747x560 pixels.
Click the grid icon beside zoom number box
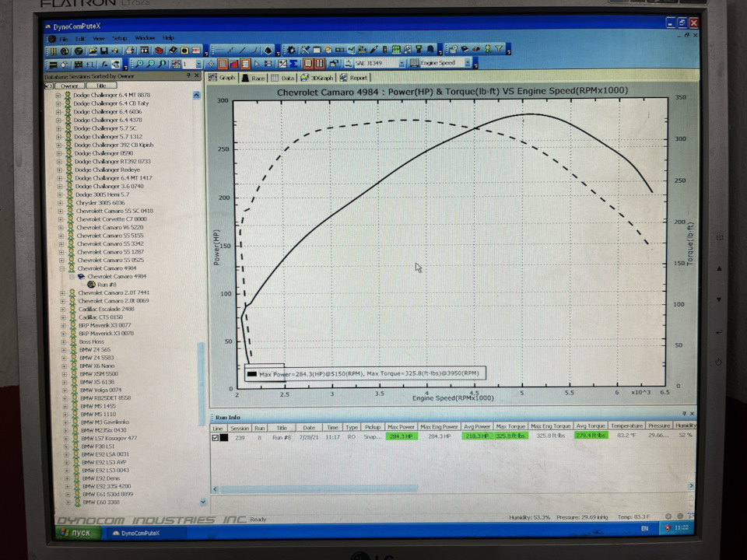pos(176,63)
